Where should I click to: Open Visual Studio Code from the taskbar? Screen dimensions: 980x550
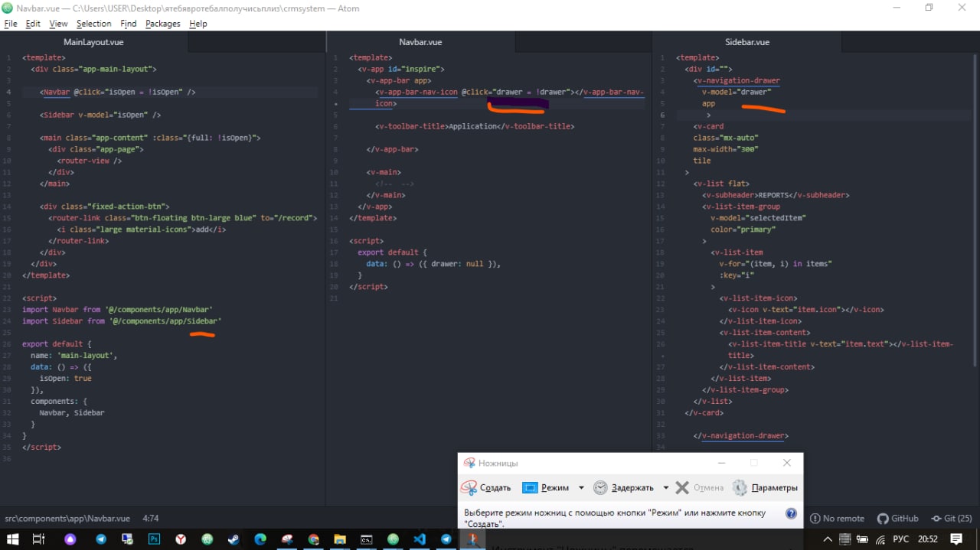coord(420,539)
